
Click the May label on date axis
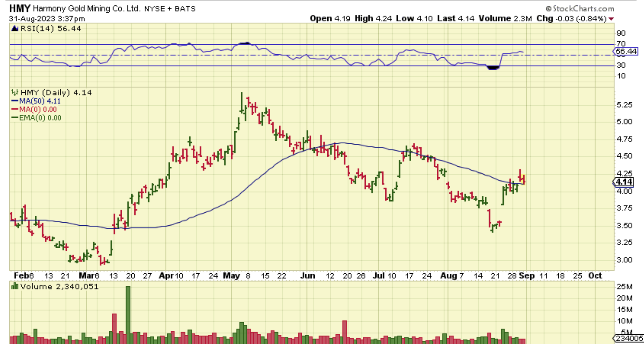(231, 276)
